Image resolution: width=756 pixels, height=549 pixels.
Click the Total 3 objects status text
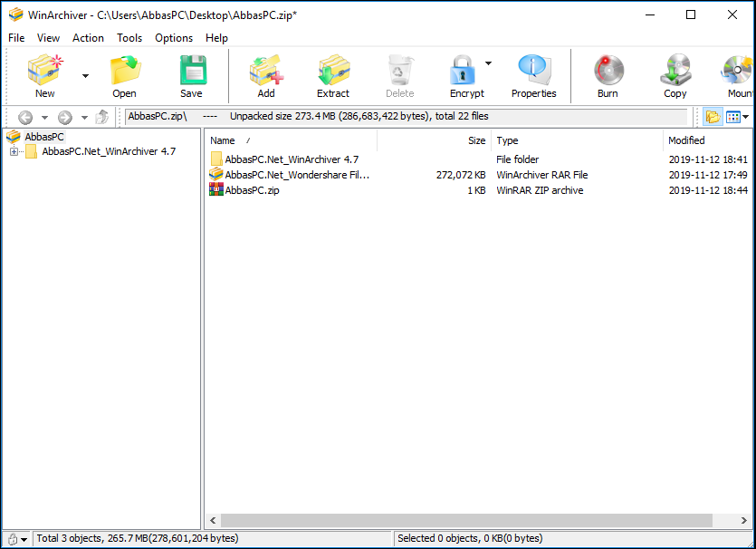pyautogui.click(x=138, y=538)
